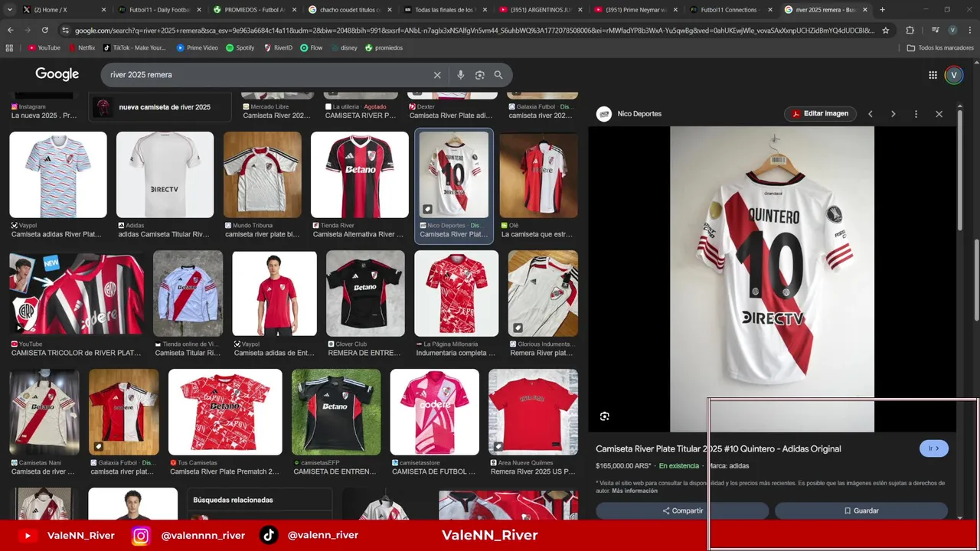Click the Google logo
This screenshot has width=980, height=551.
[57, 74]
